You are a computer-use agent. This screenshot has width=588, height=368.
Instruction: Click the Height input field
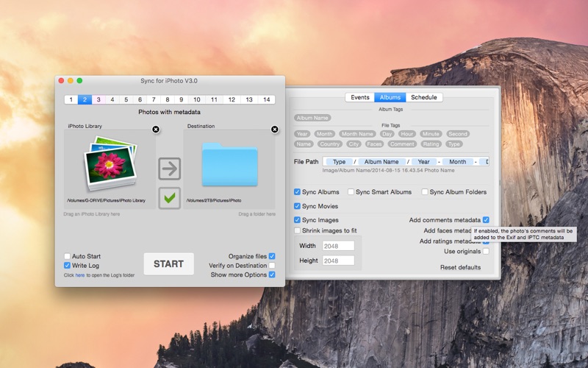(x=338, y=261)
